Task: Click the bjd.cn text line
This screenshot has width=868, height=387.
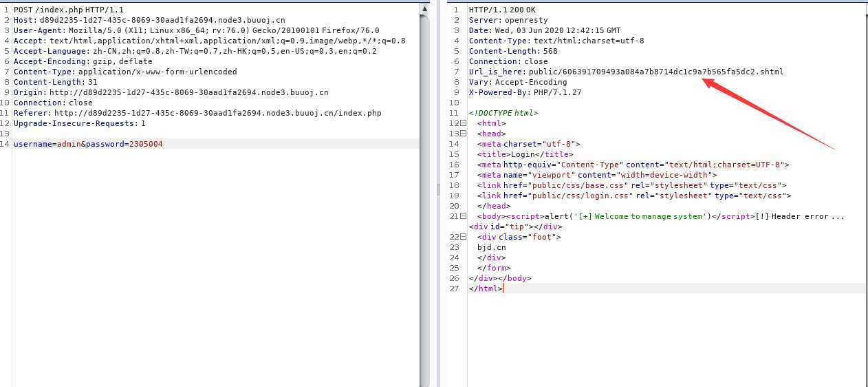Action: [492, 247]
